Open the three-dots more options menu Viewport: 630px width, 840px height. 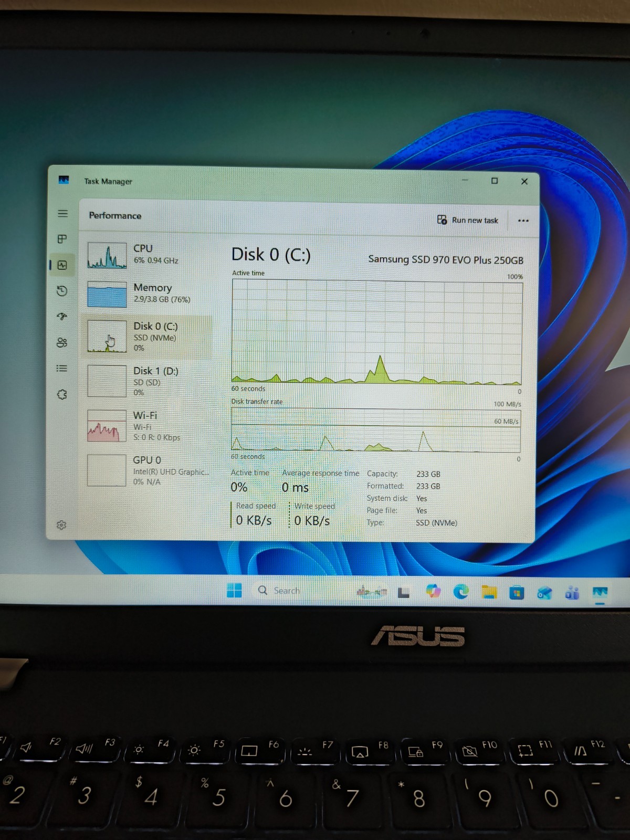tap(523, 220)
